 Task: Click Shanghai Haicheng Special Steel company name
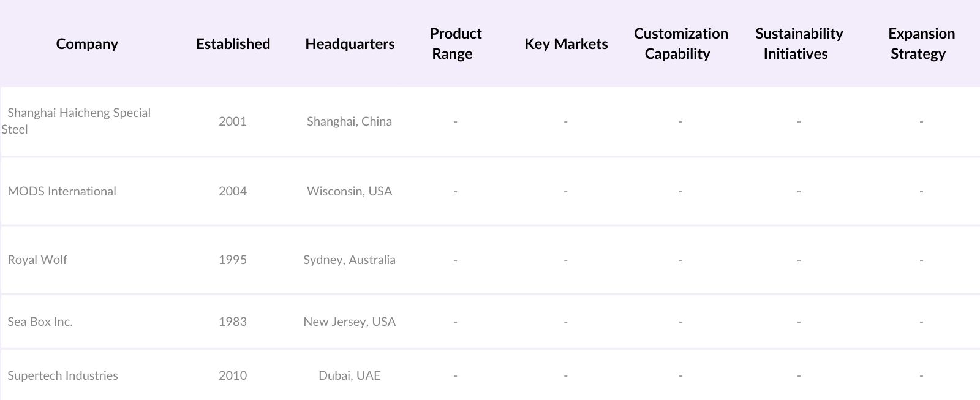pos(78,121)
